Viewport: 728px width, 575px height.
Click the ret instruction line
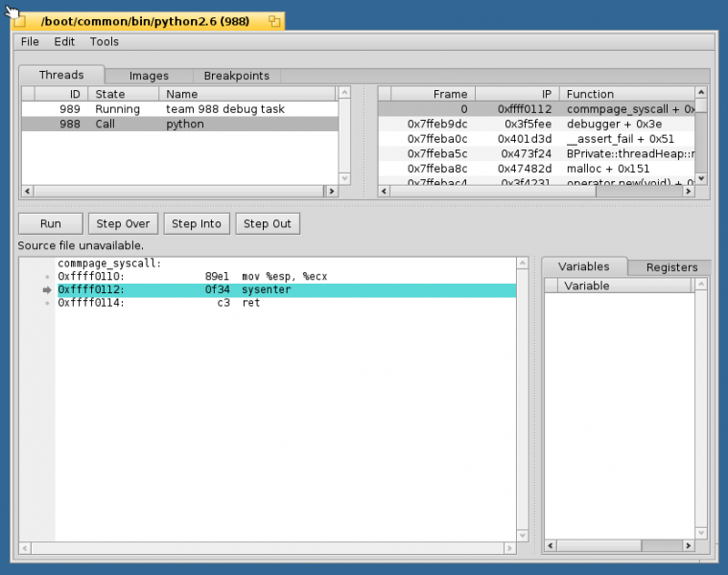(287, 303)
